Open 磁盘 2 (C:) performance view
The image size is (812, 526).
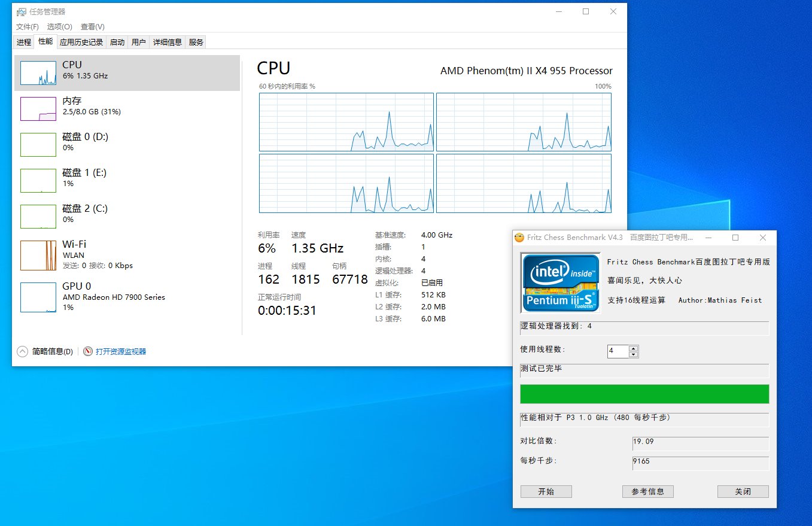127,216
